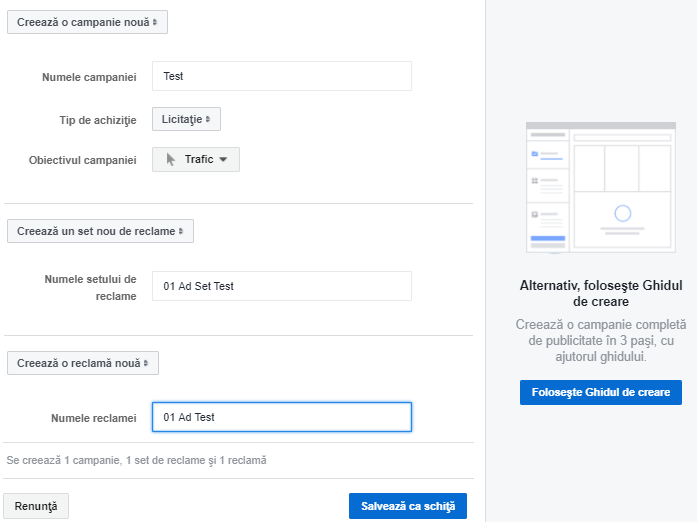Click the sort arrows on the Licitație button
The image size is (697, 522).
[x=208, y=119]
